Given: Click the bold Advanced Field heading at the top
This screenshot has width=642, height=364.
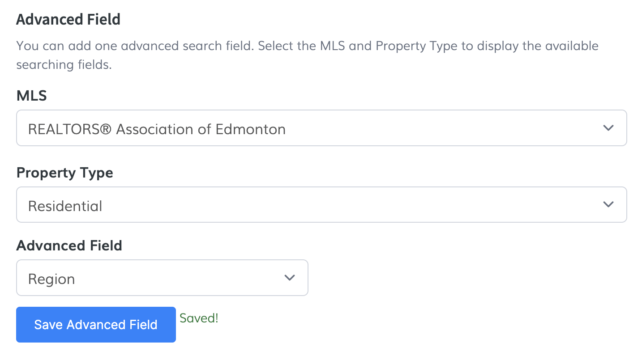Looking at the screenshot, I should 68,20.
